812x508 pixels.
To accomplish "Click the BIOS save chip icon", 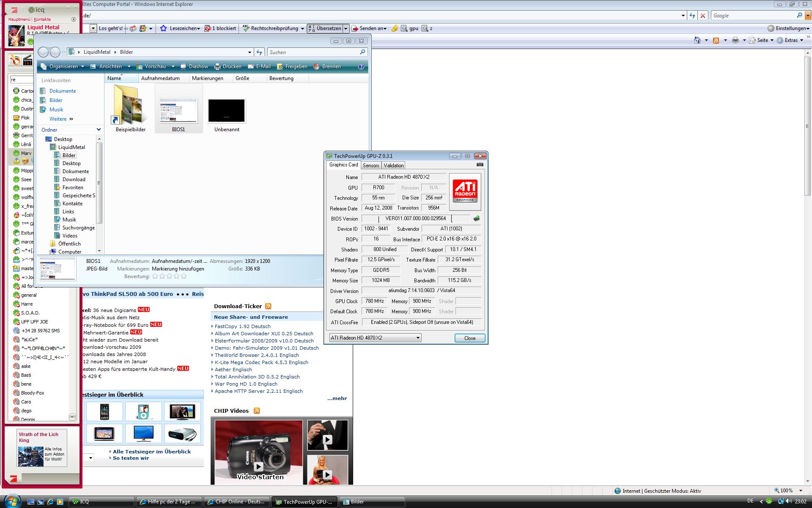I will tap(477, 218).
